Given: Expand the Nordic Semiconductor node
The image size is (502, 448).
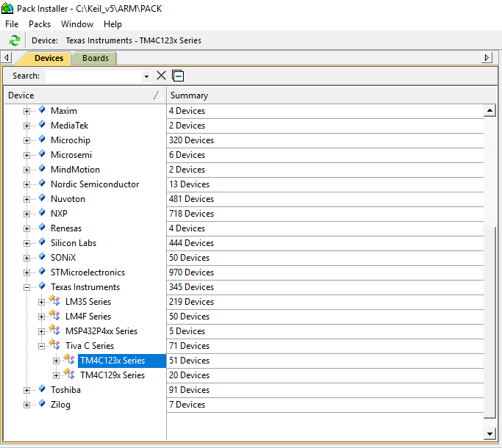Looking at the screenshot, I should [27, 184].
